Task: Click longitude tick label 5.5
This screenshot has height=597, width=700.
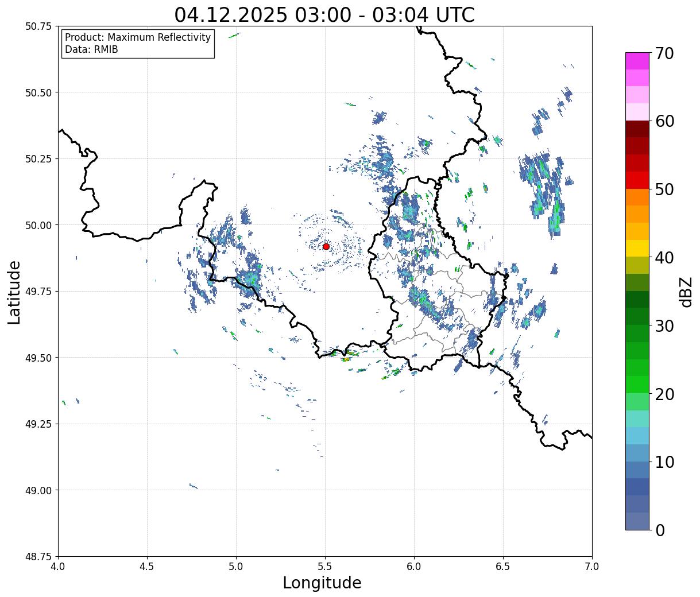Action: tap(325, 567)
